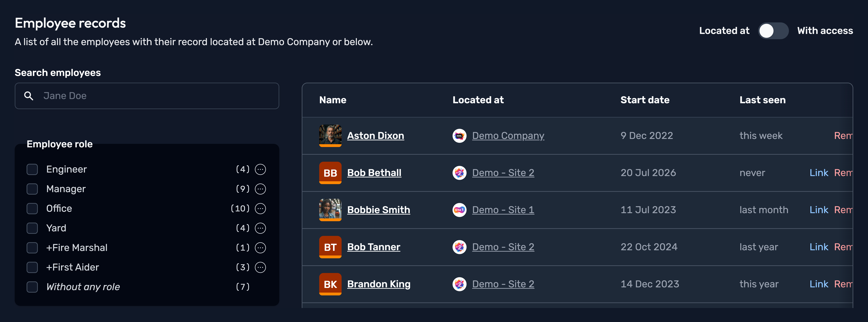The image size is (868, 322).
Task: Click the Last seen column header
Action: (x=762, y=100)
